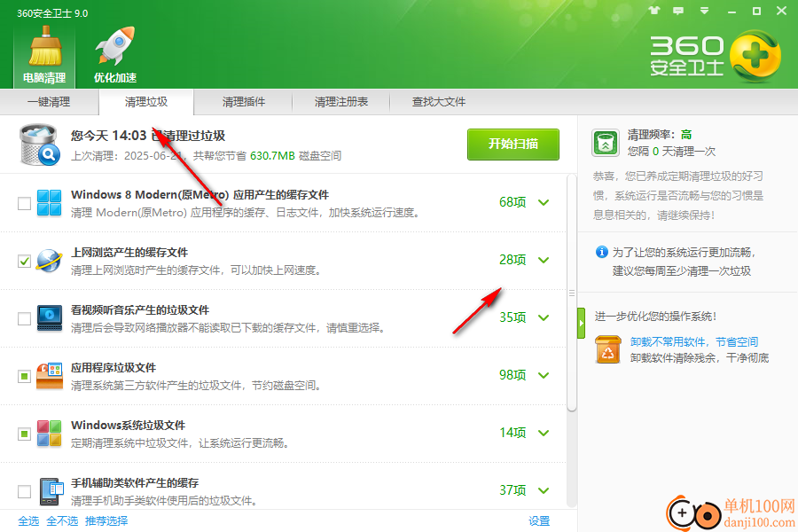Open the 优化加速 rocket icon
This screenshot has width=798, height=532.
(x=115, y=46)
